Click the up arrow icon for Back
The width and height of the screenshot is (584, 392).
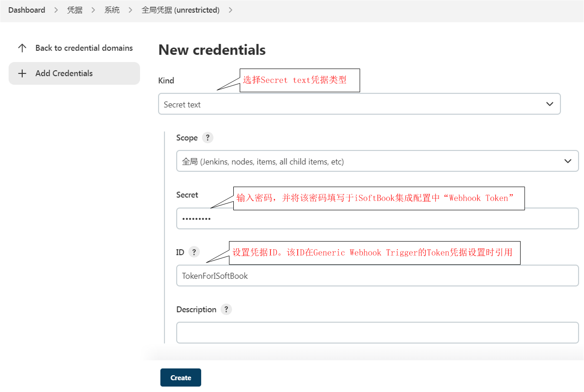coord(22,48)
